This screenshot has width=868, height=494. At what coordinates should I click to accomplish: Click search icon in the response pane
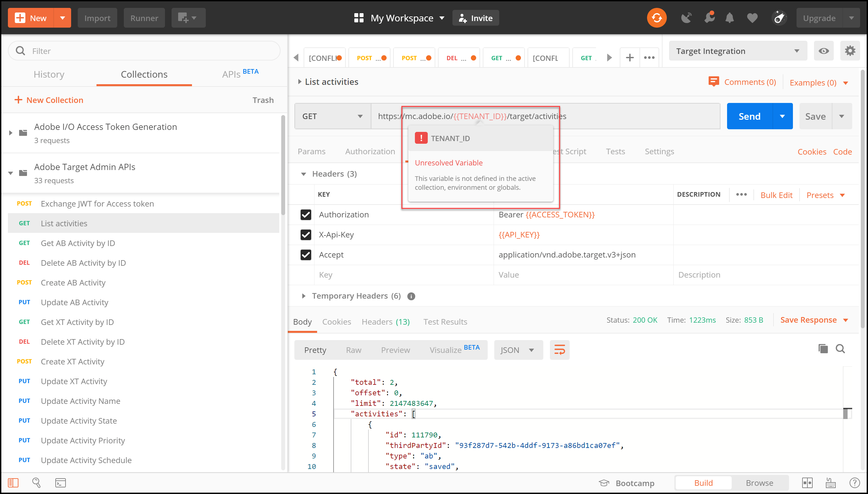(840, 349)
